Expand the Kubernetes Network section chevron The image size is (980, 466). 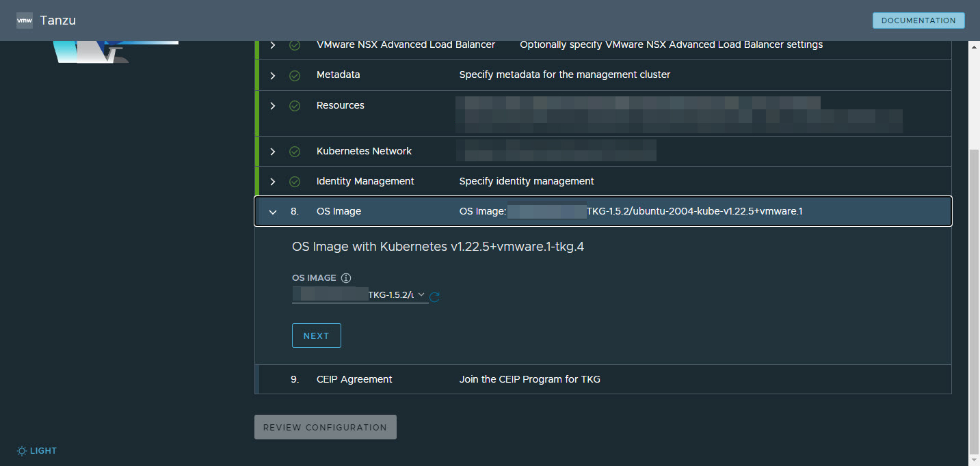[x=273, y=152]
